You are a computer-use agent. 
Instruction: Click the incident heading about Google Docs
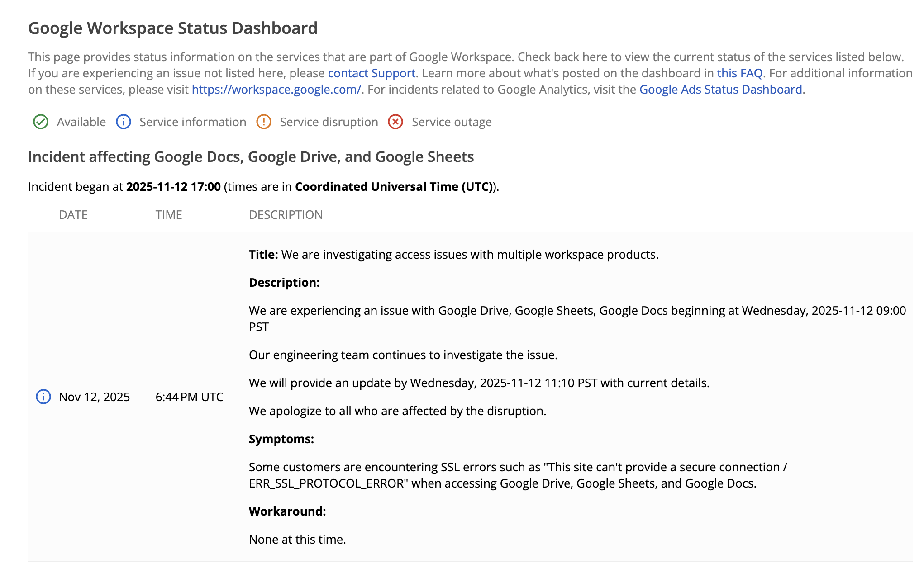click(251, 157)
